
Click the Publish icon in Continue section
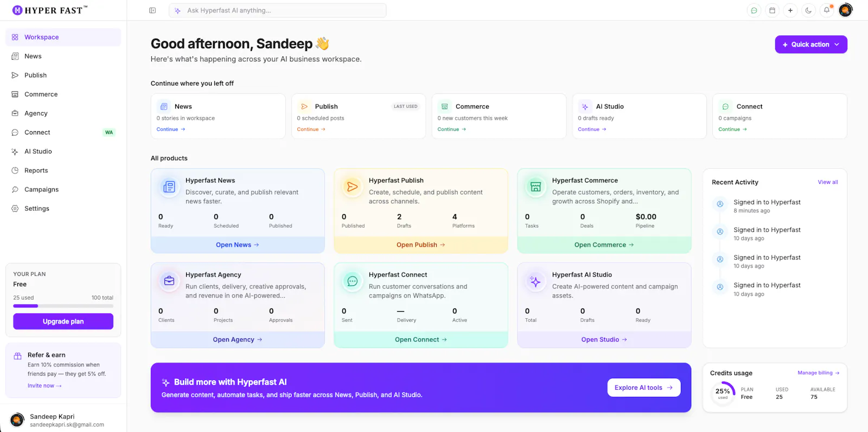(x=304, y=107)
